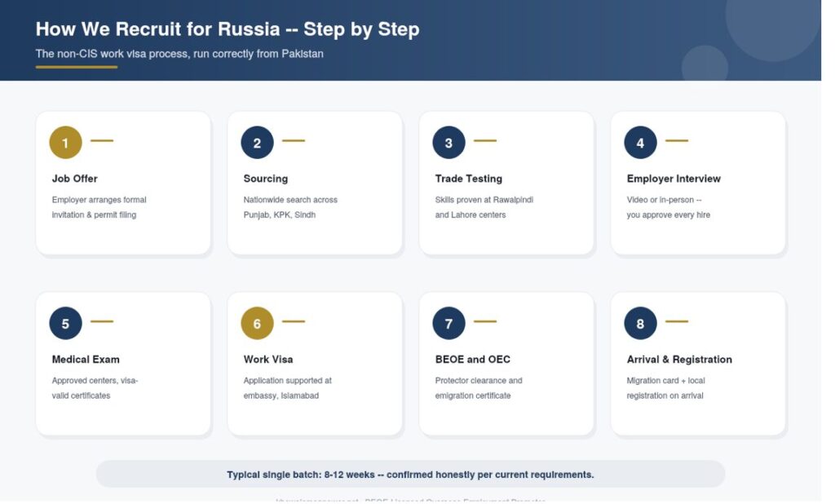The height and width of the screenshot is (504, 835).
Task: Click 'Video or in-person -- you approve every hire'
Action: (669, 207)
